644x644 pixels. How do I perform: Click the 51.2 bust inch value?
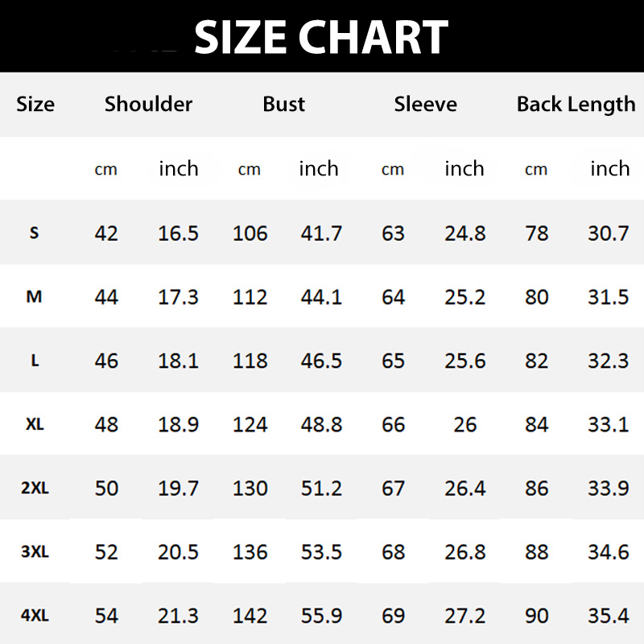pyautogui.click(x=321, y=489)
